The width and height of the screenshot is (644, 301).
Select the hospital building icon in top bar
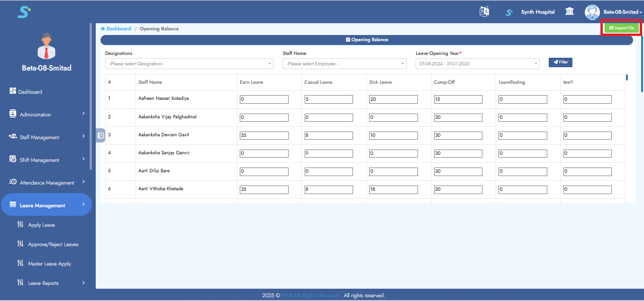[x=569, y=11]
